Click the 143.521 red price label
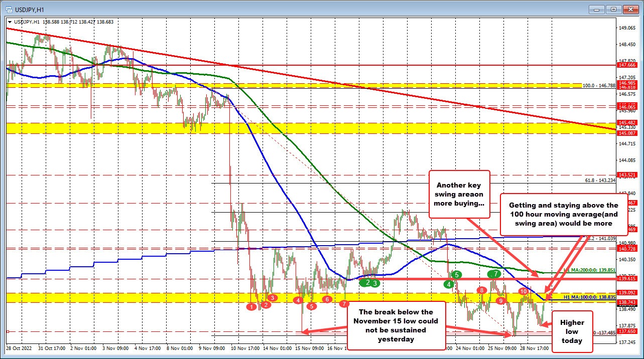This screenshot has height=359, width=644. 628,175
